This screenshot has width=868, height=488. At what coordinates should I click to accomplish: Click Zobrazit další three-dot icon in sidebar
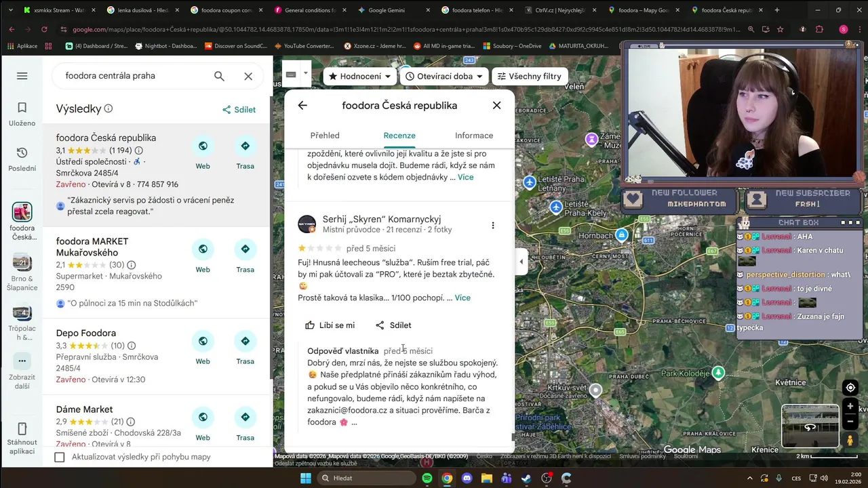(x=22, y=361)
